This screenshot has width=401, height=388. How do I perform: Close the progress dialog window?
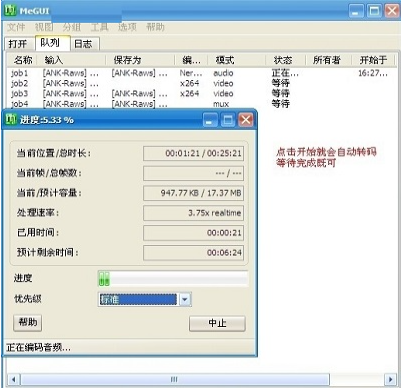pos(246,120)
